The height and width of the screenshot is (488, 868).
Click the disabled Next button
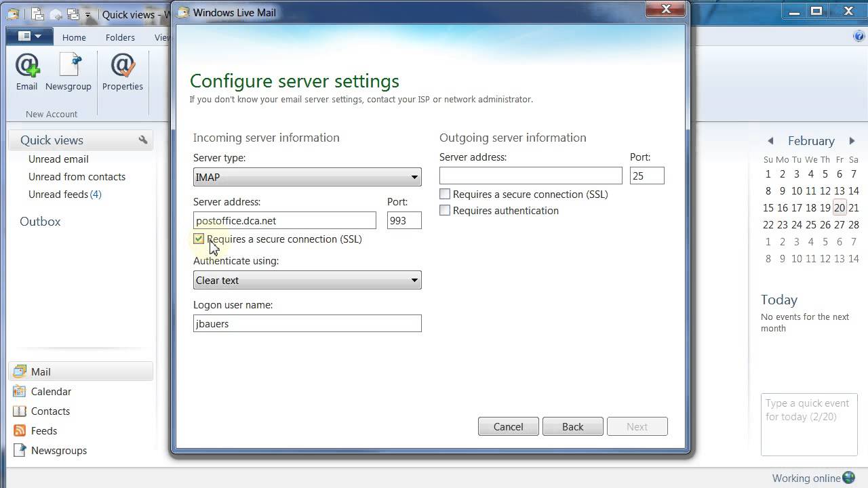coord(637,426)
